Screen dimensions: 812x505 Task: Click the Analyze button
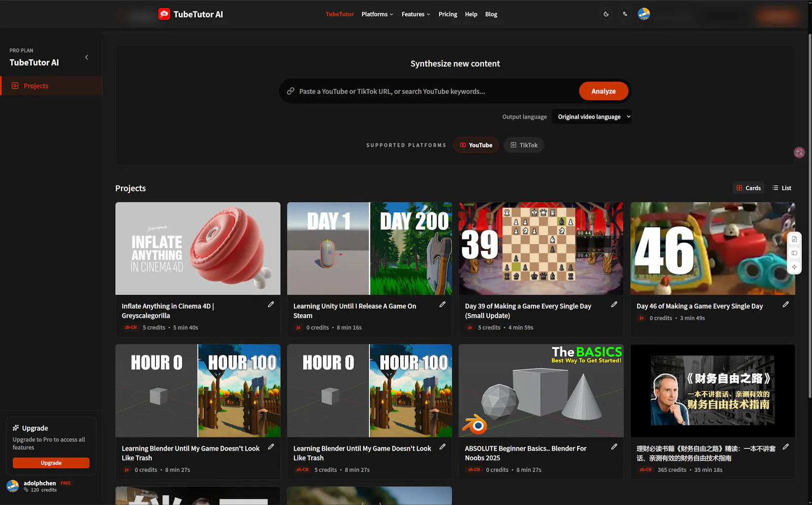point(603,91)
